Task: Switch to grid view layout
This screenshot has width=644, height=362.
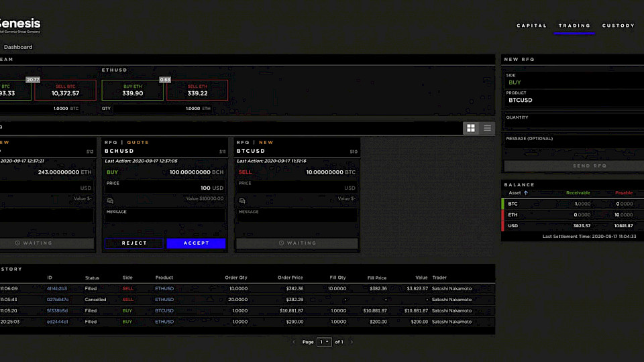Action: (471, 128)
